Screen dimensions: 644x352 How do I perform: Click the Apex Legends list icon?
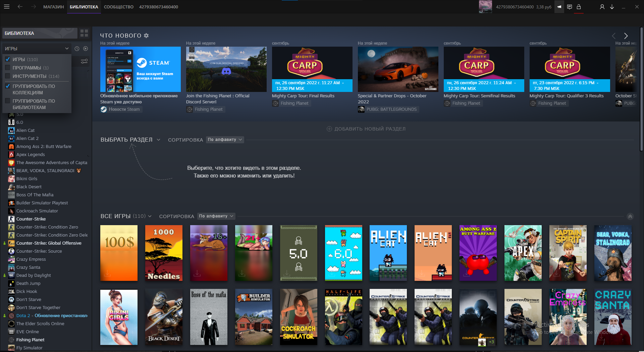(x=11, y=154)
